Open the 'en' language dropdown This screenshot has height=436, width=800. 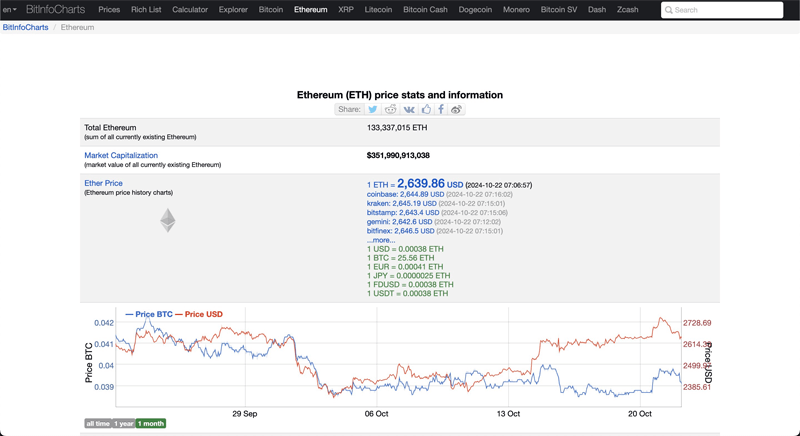10,10
